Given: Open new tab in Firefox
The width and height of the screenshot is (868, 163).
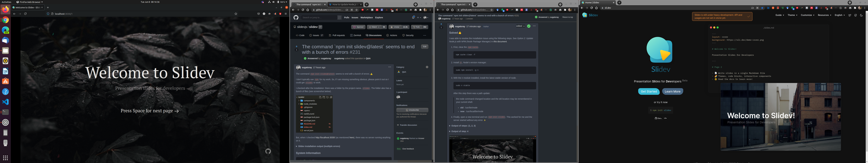Looking at the screenshot, I should pyautogui.click(x=48, y=7).
